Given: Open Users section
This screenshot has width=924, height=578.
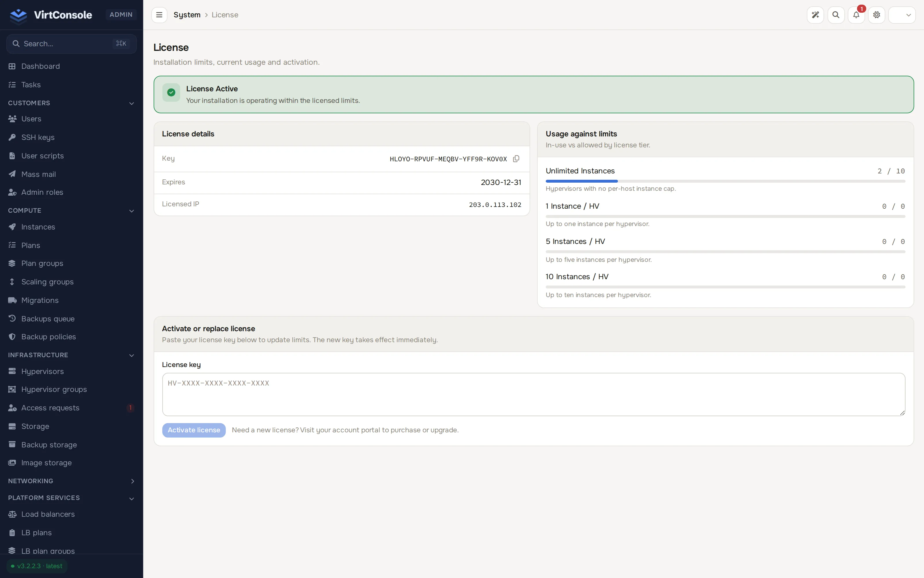Looking at the screenshot, I should 71,119.
